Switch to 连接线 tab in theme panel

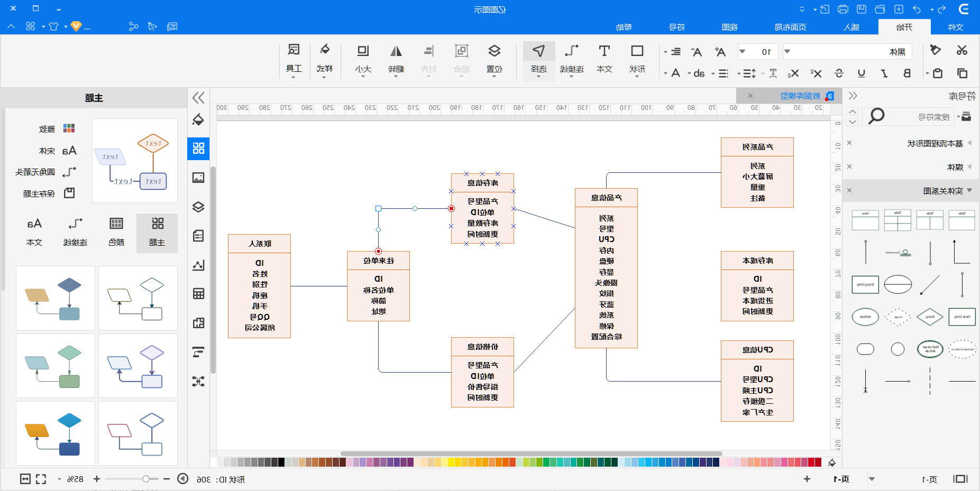[75, 233]
